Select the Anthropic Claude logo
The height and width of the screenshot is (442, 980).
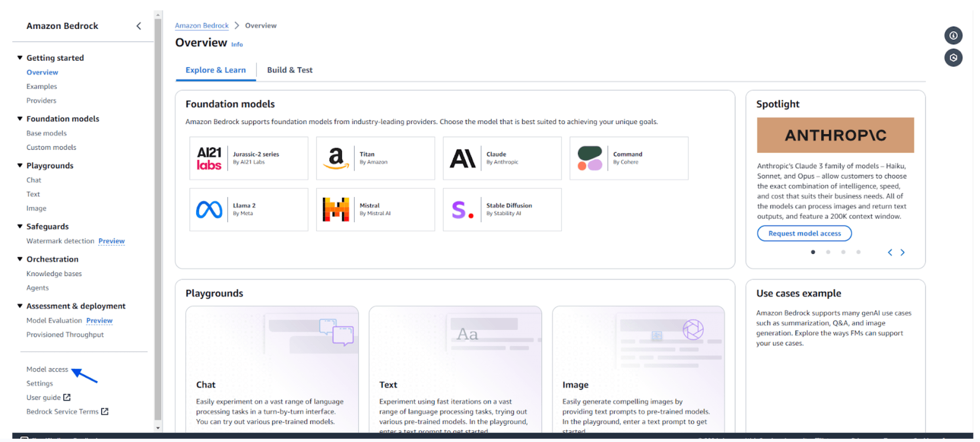point(463,158)
